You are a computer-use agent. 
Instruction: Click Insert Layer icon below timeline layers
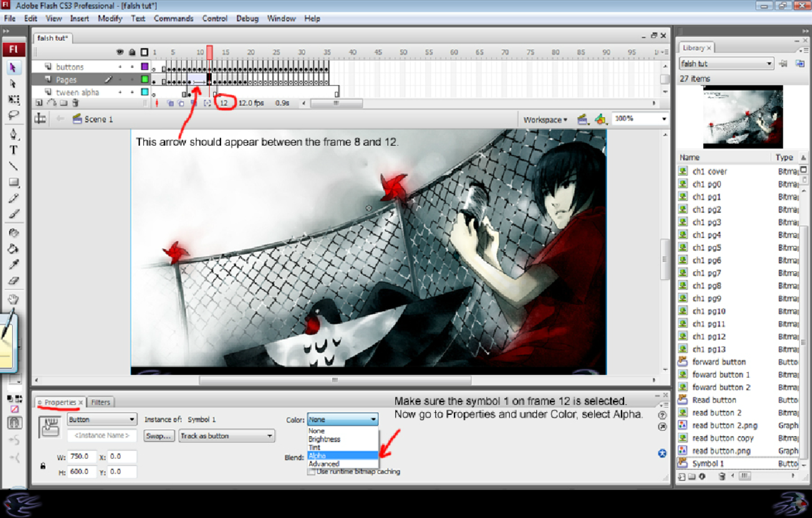pos(39,103)
